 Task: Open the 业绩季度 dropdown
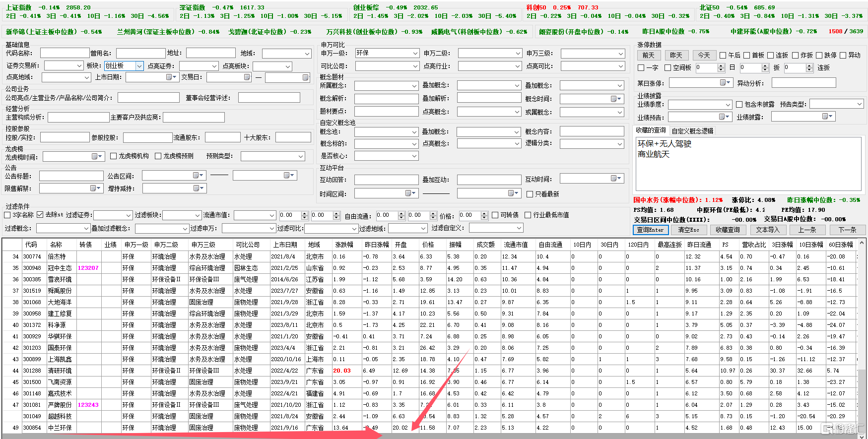pyautogui.click(x=728, y=105)
